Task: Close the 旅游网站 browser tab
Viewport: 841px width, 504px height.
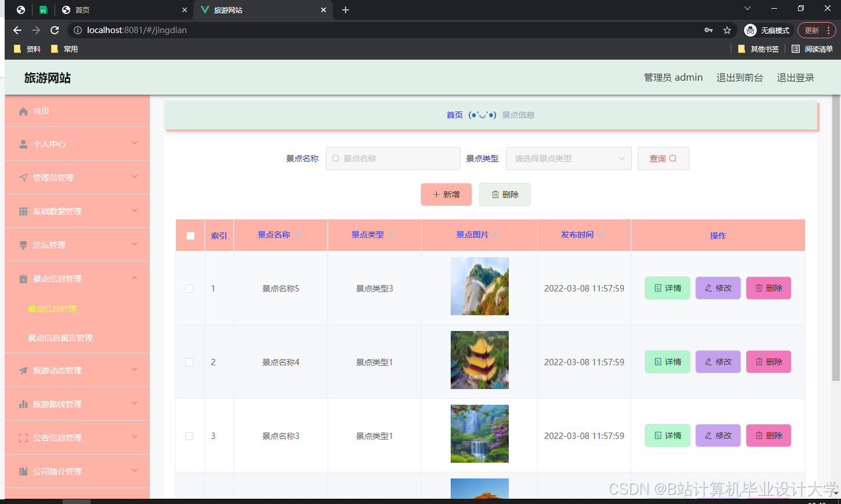Action: point(324,10)
